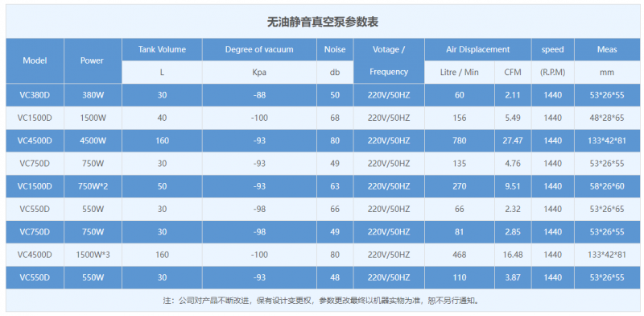Select the Noise value 68 cell
The width and height of the screenshot is (644, 316).
point(335,118)
